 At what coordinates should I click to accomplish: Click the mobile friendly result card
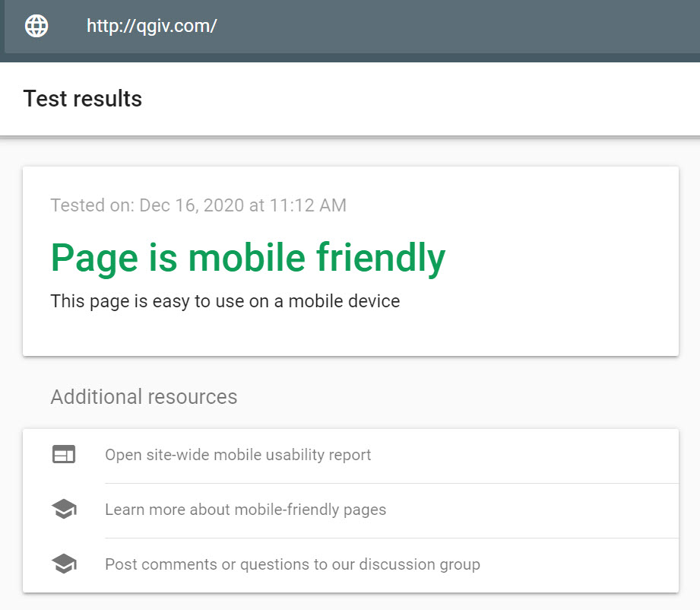pyautogui.click(x=351, y=262)
